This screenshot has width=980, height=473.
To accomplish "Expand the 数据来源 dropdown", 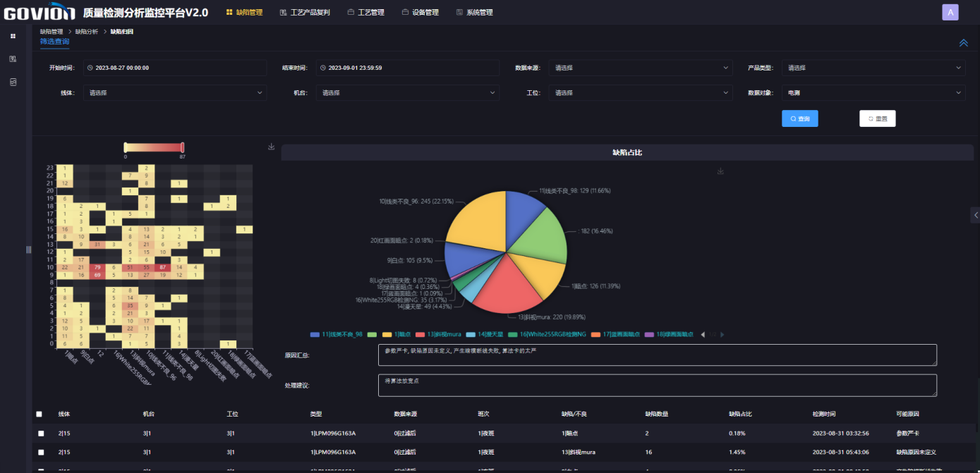I will click(x=641, y=68).
